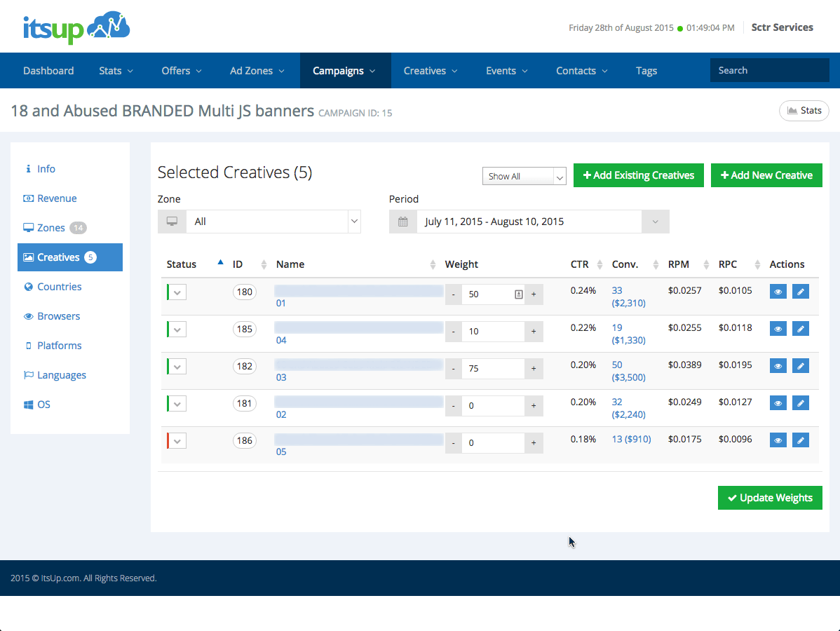This screenshot has height=631, width=840.
Task: Sort table by RPC column arrows
Action: pos(757,264)
